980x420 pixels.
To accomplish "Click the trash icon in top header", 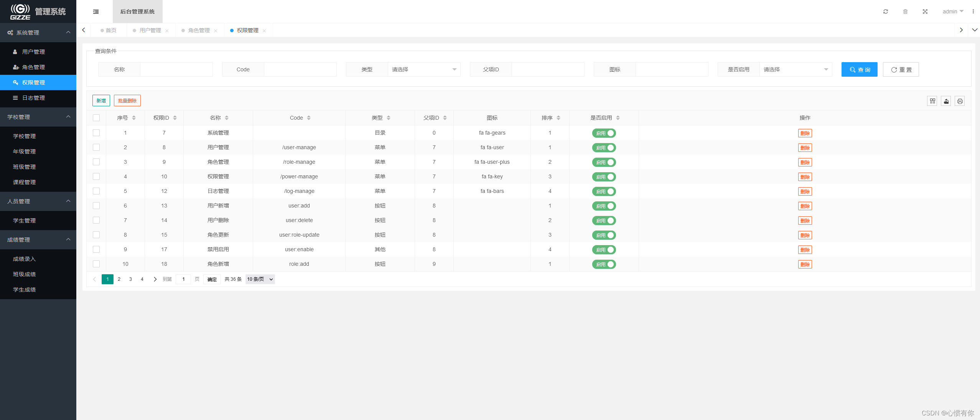I will coord(905,12).
